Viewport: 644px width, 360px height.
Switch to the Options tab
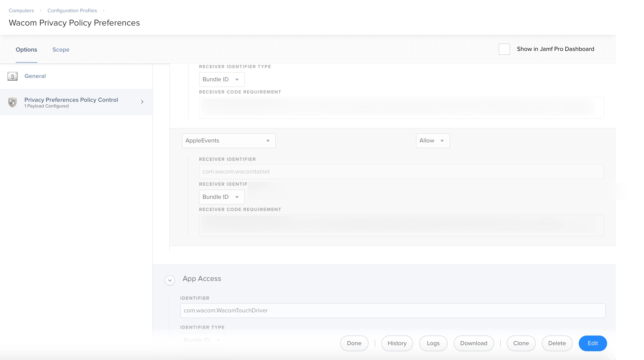pyautogui.click(x=26, y=50)
